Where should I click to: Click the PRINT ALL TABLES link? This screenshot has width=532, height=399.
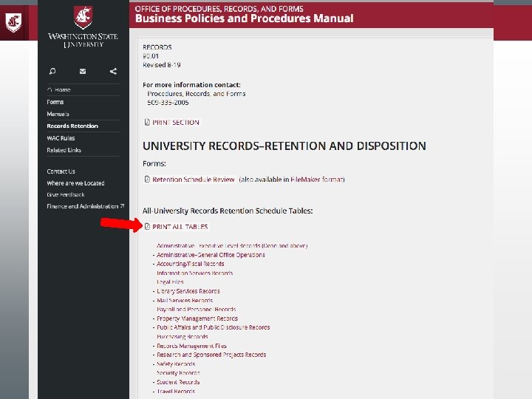pos(180,227)
